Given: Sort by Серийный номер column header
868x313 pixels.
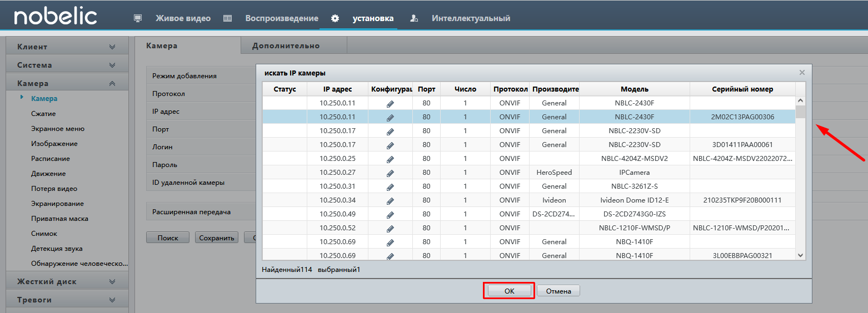Looking at the screenshot, I should (742, 89).
